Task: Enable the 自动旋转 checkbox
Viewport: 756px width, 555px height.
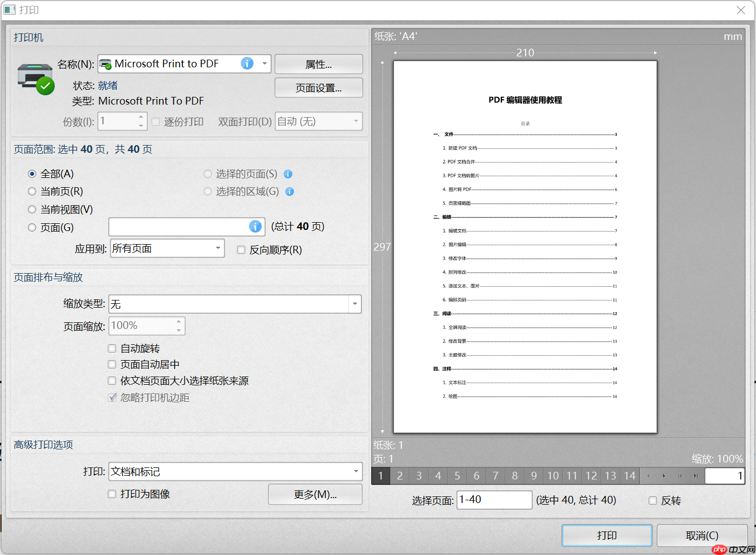Action: pyautogui.click(x=112, y=349)
